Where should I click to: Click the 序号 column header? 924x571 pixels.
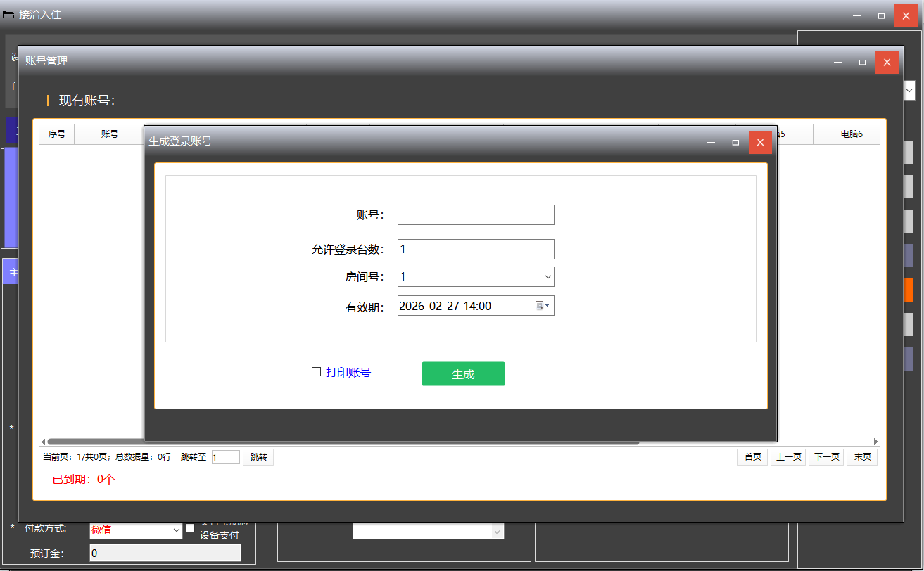[x=57, y=134]
